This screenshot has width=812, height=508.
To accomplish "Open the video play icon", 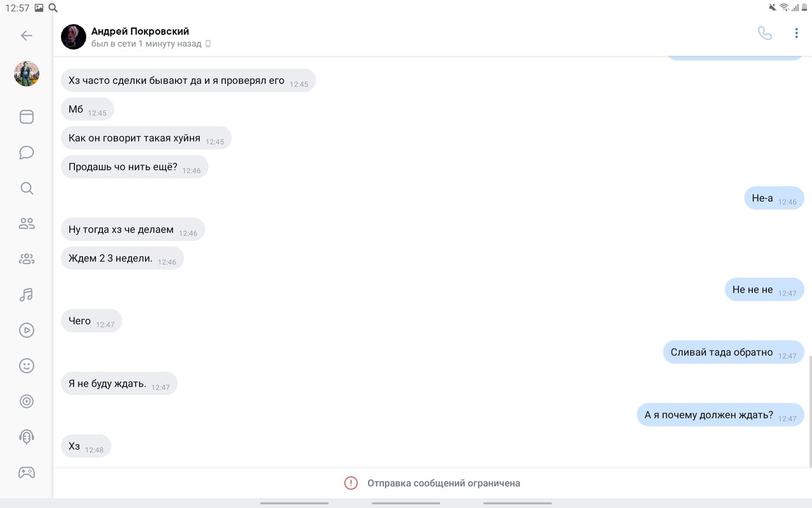I will 27,330.
